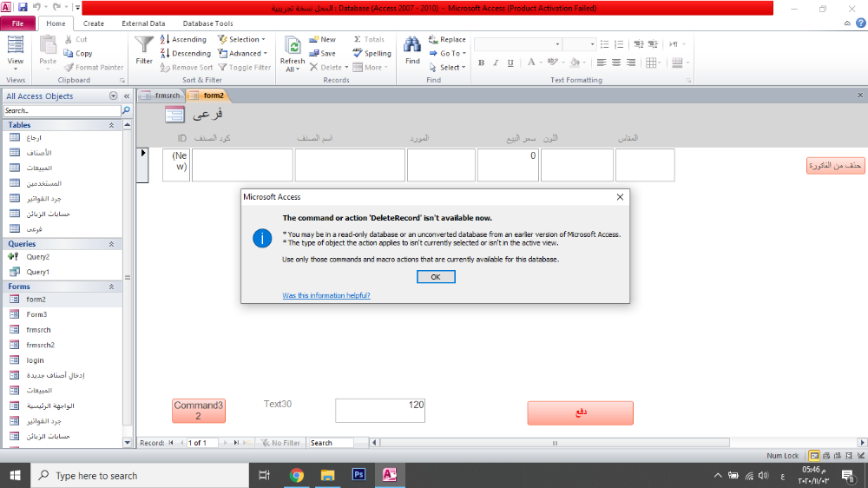Click the taskbar search box
The height and width of the screenshot is (488, 868).
140,475
